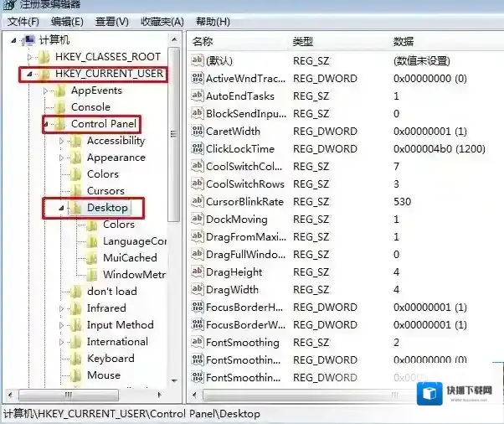The width and height of the screenshot is (504, 424).
Task: Click the DWORD icon for CaretWidth
Action: pyautogui.click(x=198, y=132)
